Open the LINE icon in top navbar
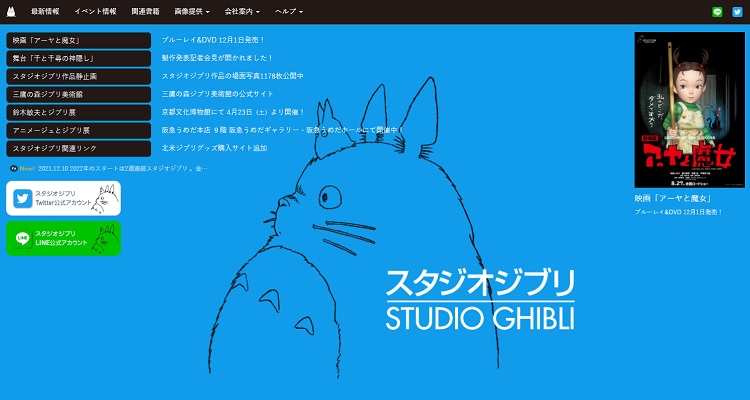750x400 pixels. 717,12
